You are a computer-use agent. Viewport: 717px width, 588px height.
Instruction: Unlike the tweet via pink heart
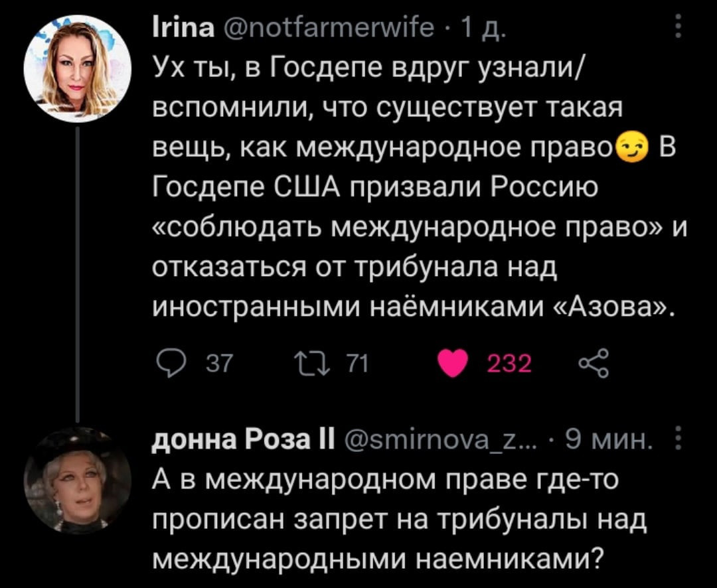point(455,364)
